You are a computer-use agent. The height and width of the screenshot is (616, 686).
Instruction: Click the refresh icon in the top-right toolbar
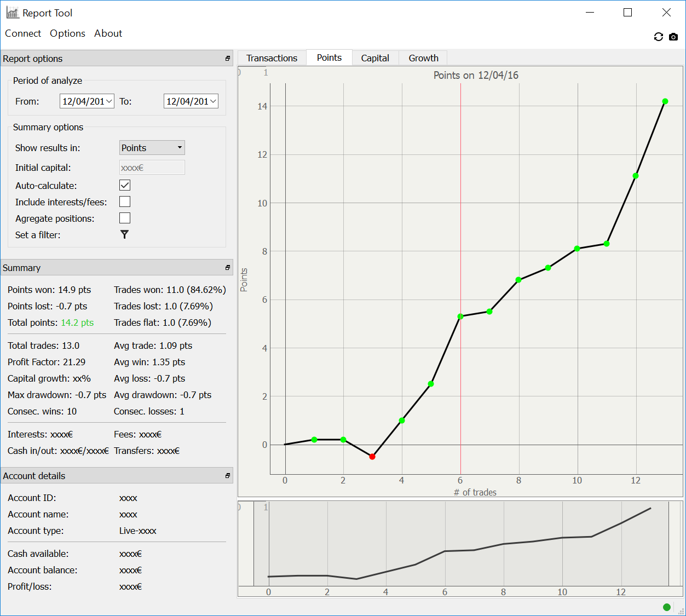point(658,37)
